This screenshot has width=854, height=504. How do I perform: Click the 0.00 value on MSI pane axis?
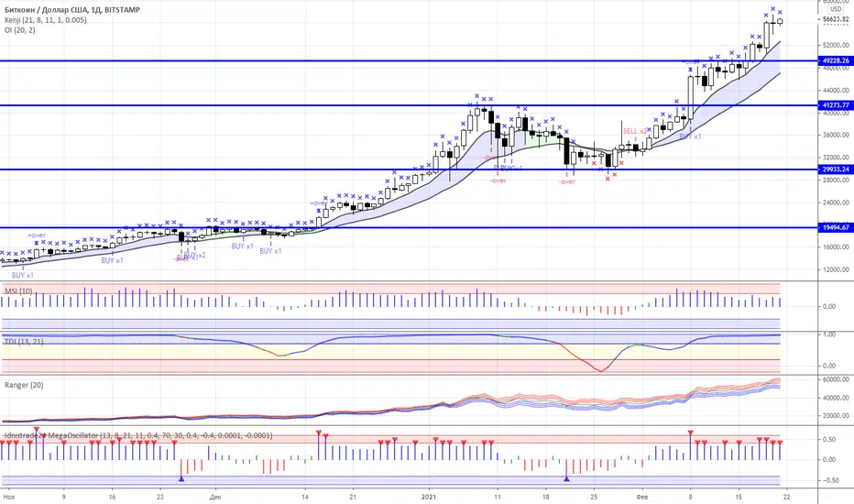click(x=829, y=307)
